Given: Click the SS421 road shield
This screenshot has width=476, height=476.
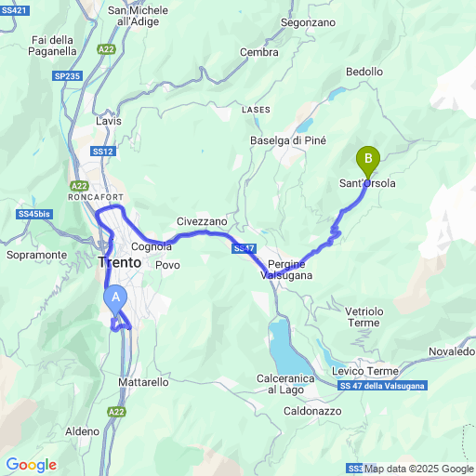Looking at the screenshot, I should (x=14, y=10).
